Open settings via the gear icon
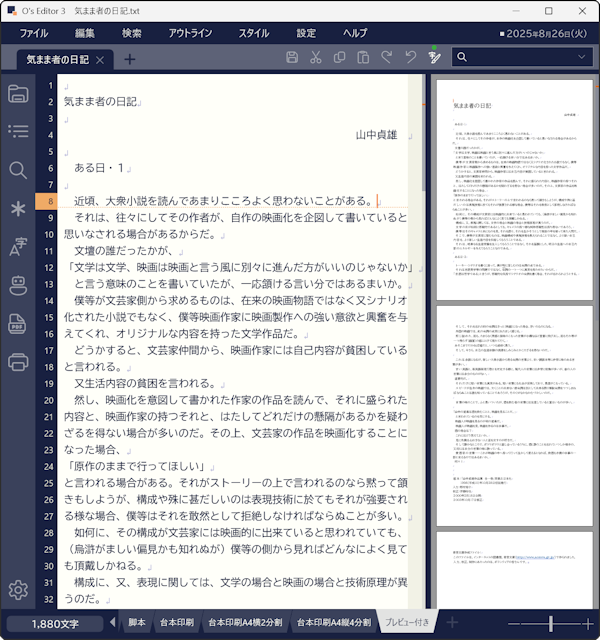 [18, 590]
